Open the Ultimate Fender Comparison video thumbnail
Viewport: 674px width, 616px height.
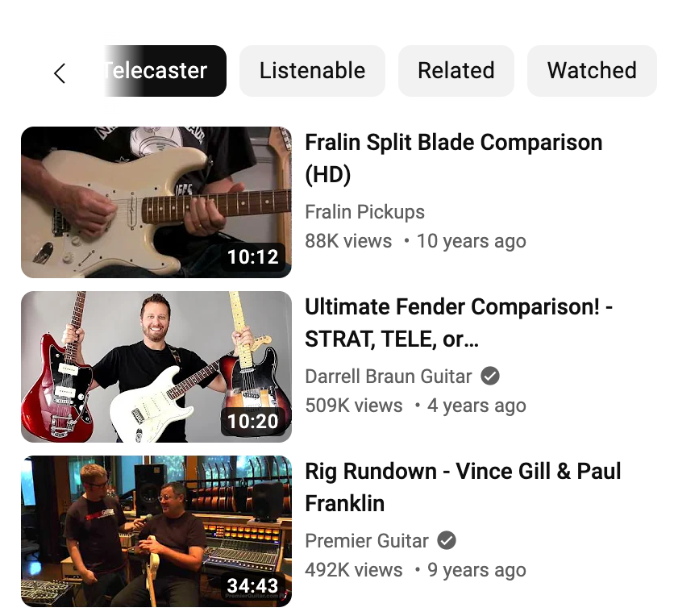pos(156,367)
